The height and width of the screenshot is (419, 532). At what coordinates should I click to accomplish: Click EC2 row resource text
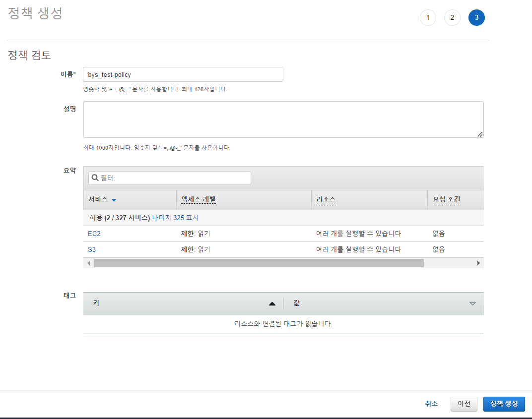[358, 234]
